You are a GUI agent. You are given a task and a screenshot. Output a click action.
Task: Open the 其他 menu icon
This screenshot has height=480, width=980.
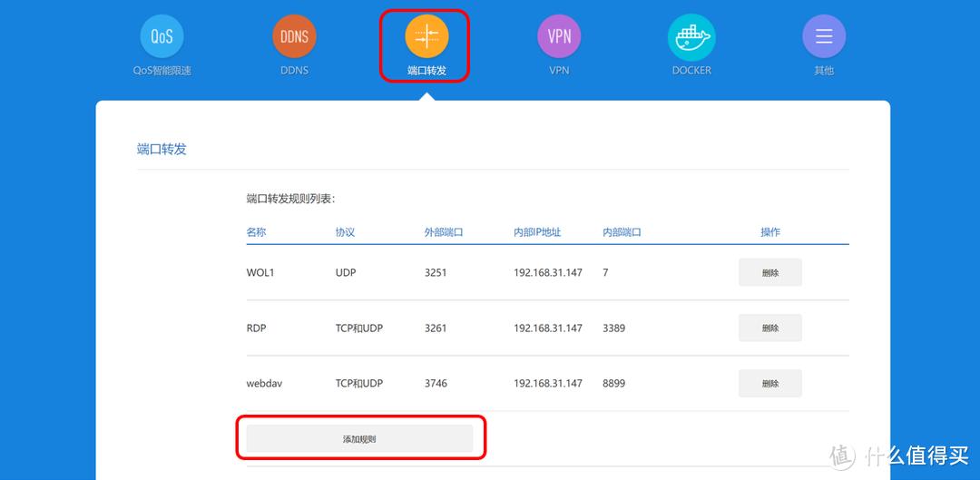824,36
